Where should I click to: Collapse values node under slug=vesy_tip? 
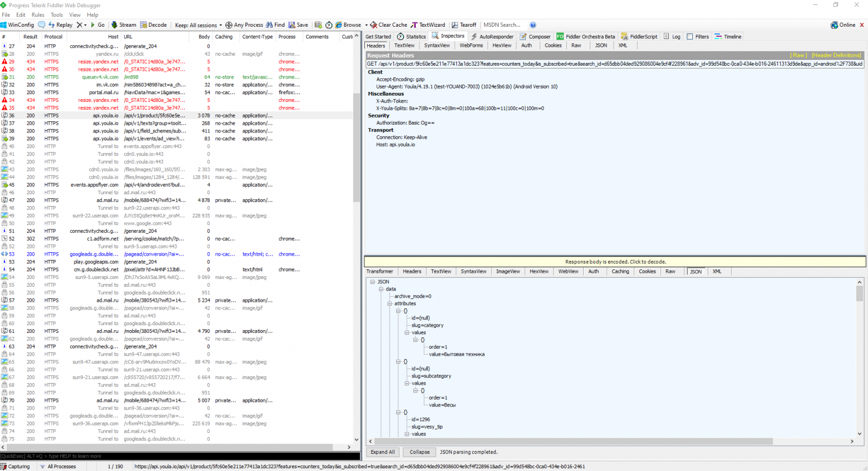point(407,434)
